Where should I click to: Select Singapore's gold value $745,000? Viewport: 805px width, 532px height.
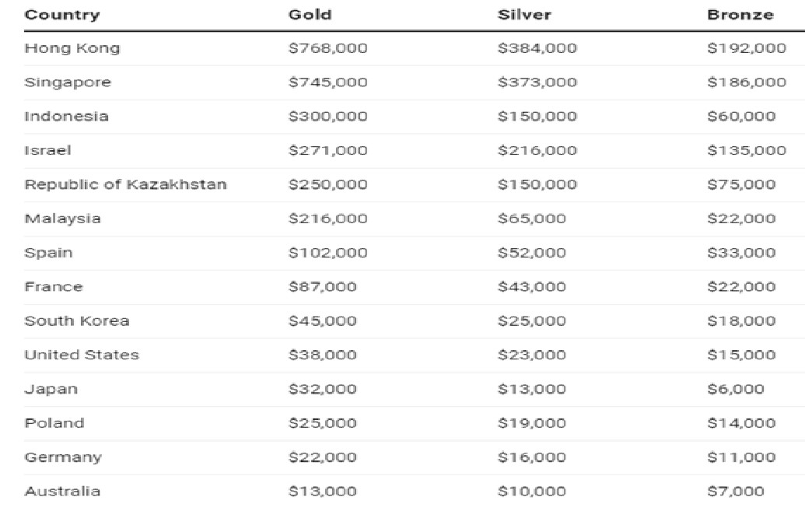[328, 82]
